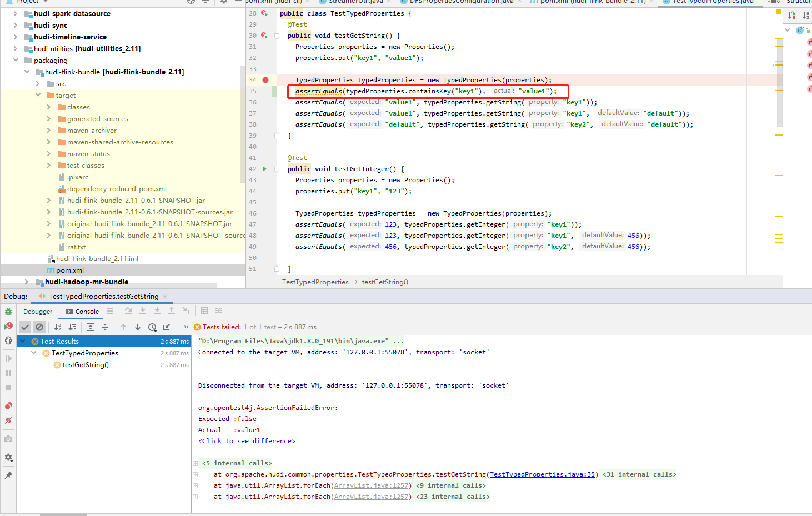Open the debug settings gear icon
This screenshot has height=516, width=812.
pos(8,458)
